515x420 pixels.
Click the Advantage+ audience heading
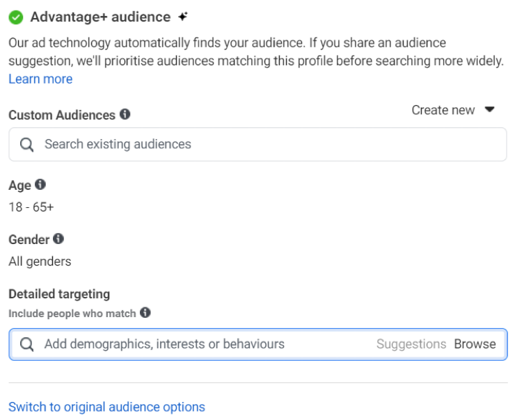coord(100,17)
